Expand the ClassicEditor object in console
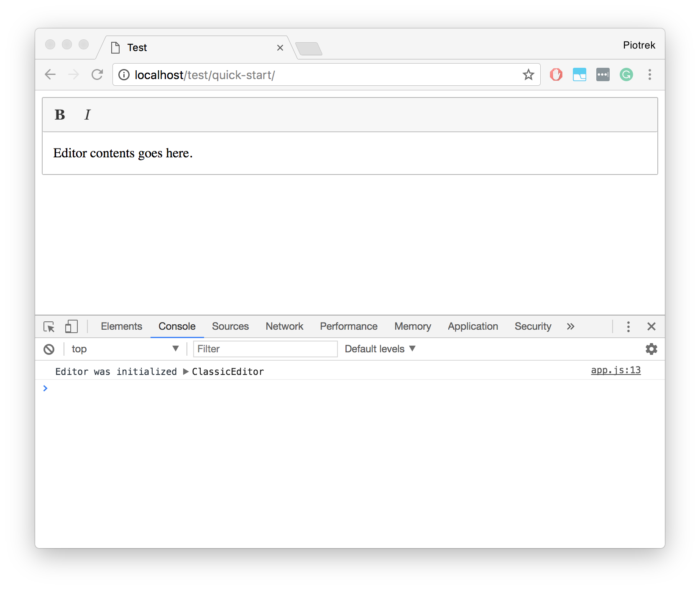700x590 pixels. (x=186, y=372)
